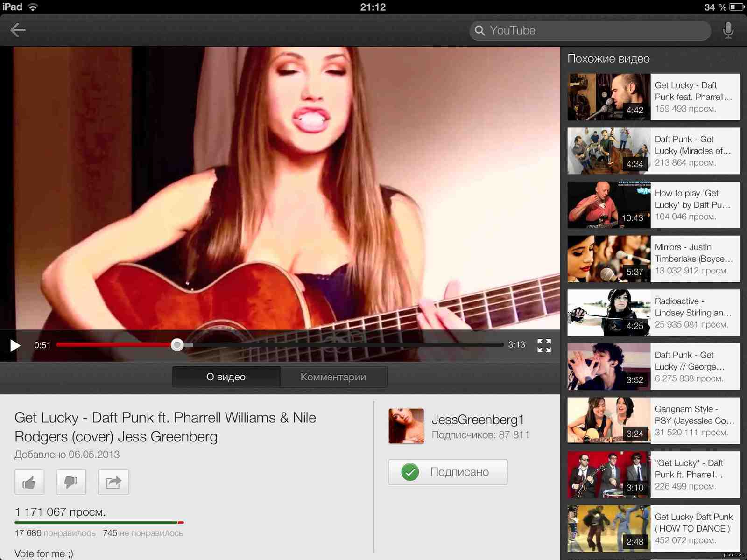Click the Vote for me ;) description text
This screenshot has height=560, width=747.
44,553
